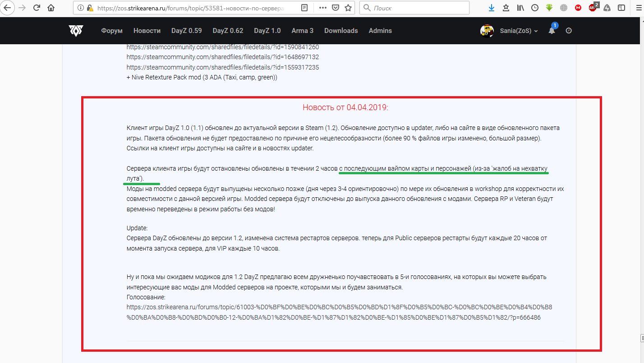Image resolution: width=644 pixels, height=363 pixels.
Task: Click the browser forward arrow
Action: tap(22, 8)
